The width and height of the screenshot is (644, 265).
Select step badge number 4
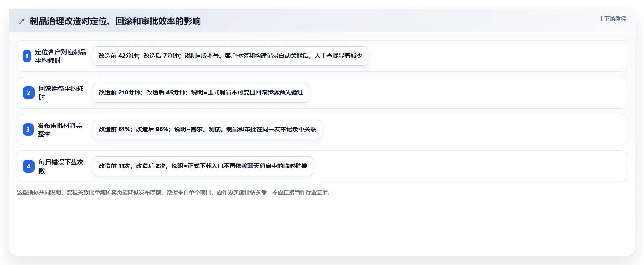(x=29, y=166)
